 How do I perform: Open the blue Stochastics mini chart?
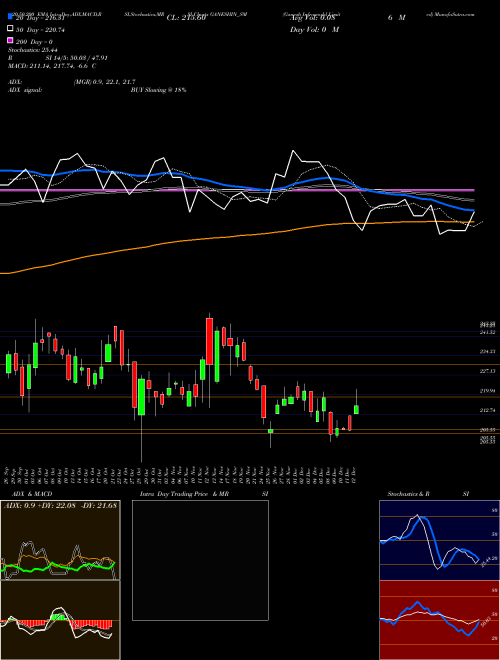(x=439, y=540)
